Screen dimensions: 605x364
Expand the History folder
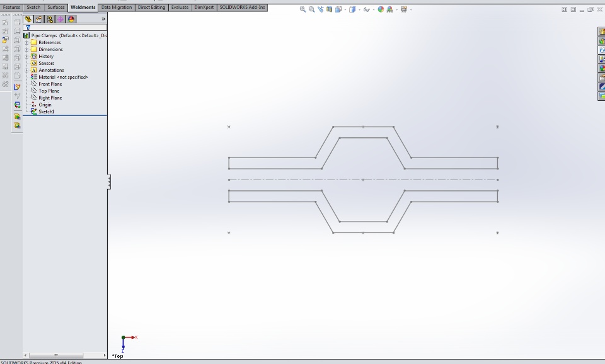[26, 56]
